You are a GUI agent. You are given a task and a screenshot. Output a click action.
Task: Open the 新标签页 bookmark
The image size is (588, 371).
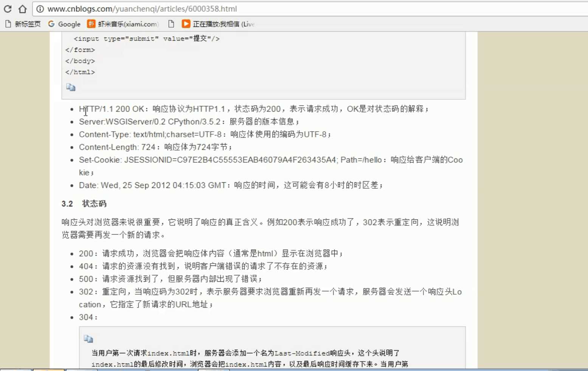(23, 24)
